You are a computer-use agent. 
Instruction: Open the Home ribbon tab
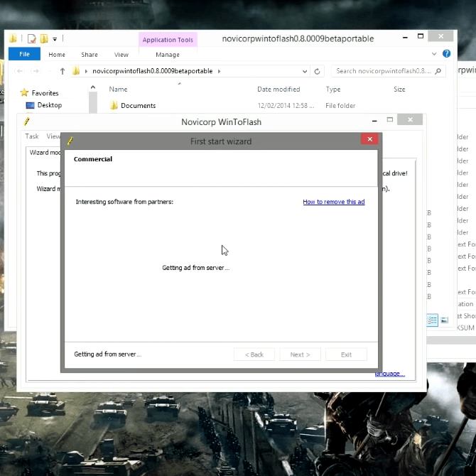(57, 55)
